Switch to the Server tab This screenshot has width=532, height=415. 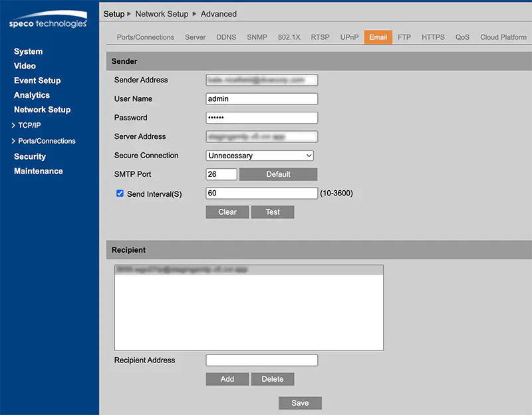click(x=195, y=37)
